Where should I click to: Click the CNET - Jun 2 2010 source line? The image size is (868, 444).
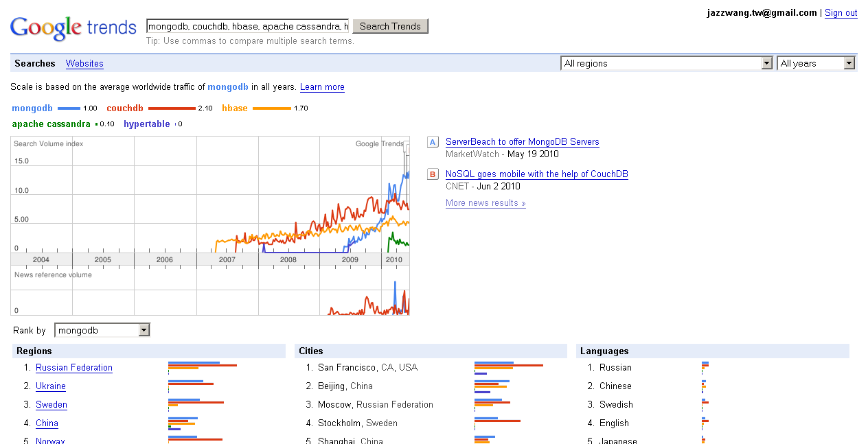pos(483,187)
